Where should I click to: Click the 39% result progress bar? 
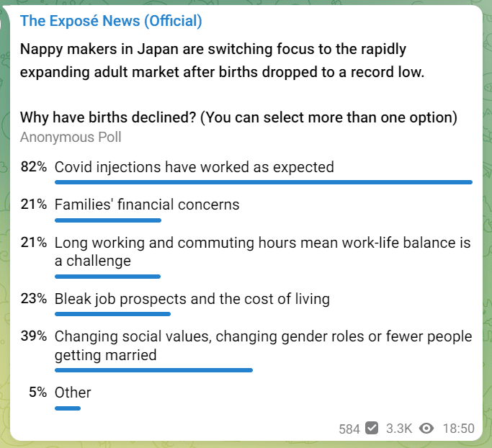pos(153,370)
